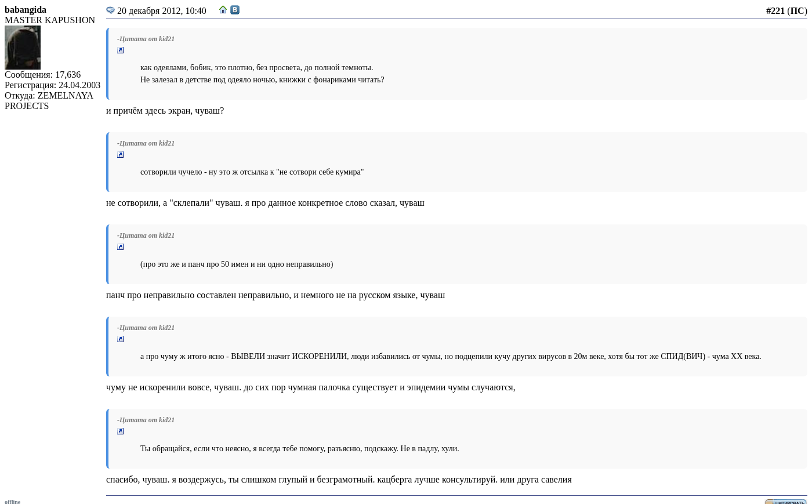This screenshot has height=504, width=812.
Task: Follow quote arrow above the "сотворили чучело" text
Action: tap(121, 155)
